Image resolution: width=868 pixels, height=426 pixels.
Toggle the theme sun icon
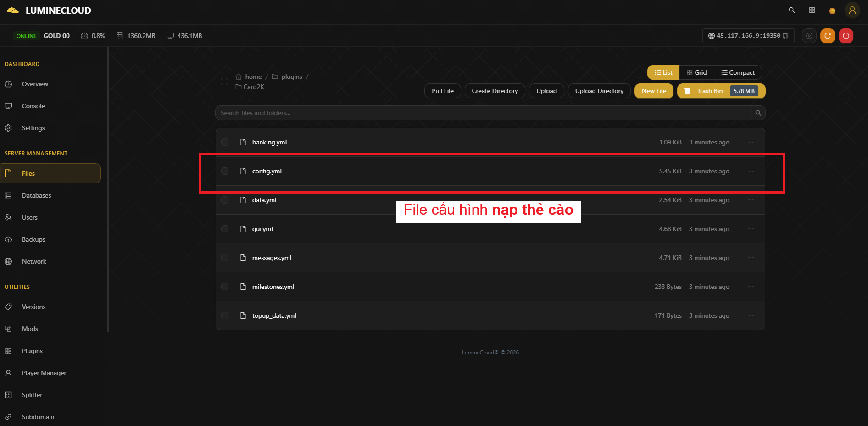pyautogui.click(x=832, y=11)
